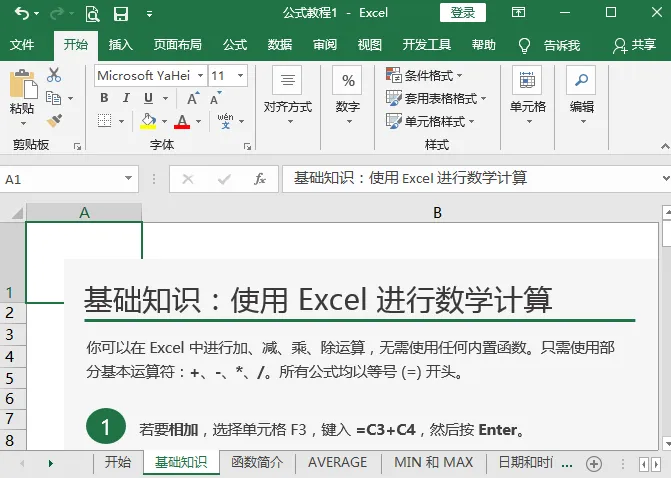Add a new sheet with plus icon
Viewport: 671px width, 478px height.
coord(594,463)
